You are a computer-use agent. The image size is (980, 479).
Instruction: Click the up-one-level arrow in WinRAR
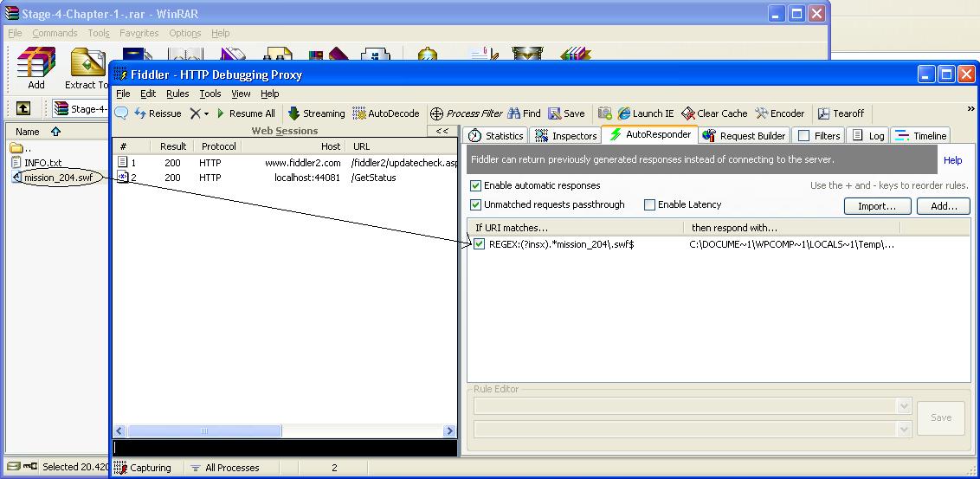click(23, 109)
